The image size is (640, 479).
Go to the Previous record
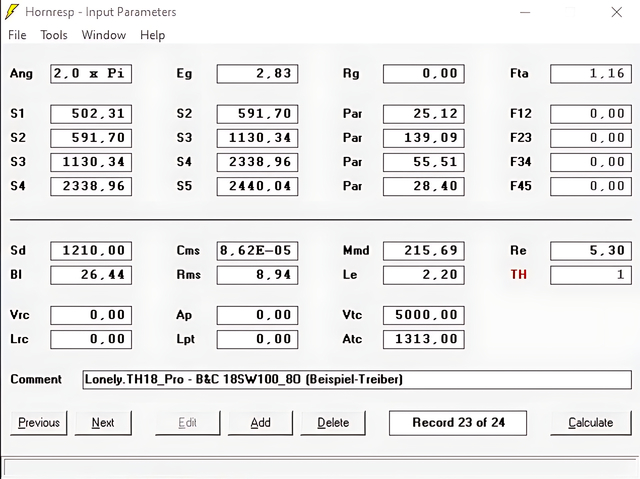pos(39,423)
